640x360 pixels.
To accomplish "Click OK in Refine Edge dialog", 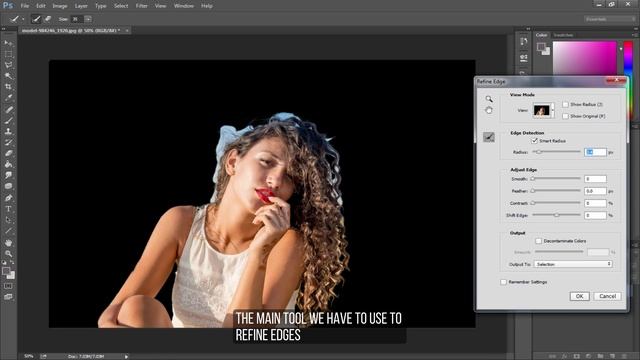I will [579, 296].
